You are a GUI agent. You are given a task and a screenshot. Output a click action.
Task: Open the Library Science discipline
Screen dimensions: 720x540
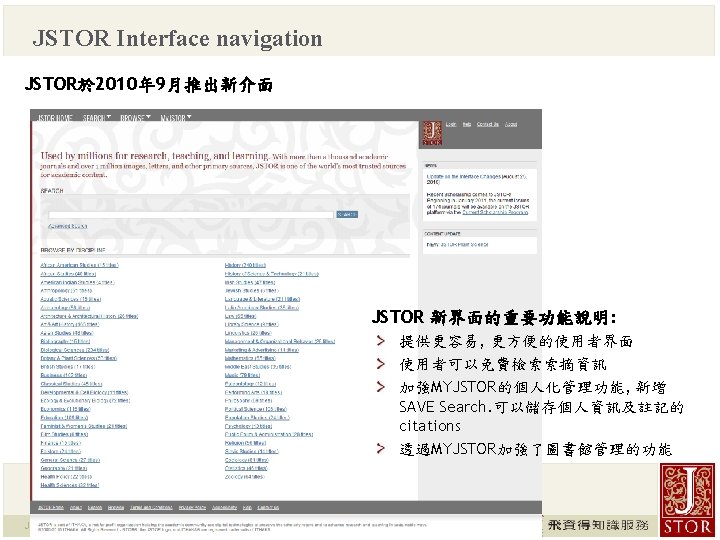[x=251, y=325]
